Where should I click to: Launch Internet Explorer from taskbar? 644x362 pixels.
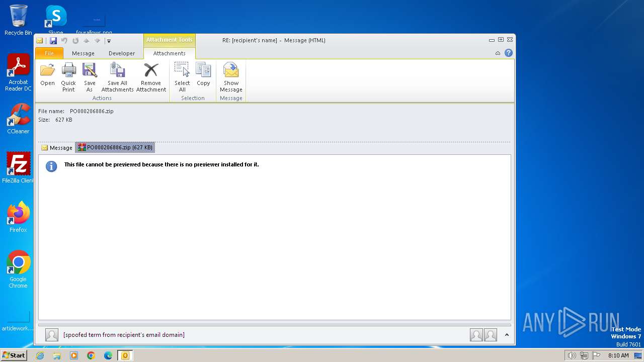coord(40,355)
